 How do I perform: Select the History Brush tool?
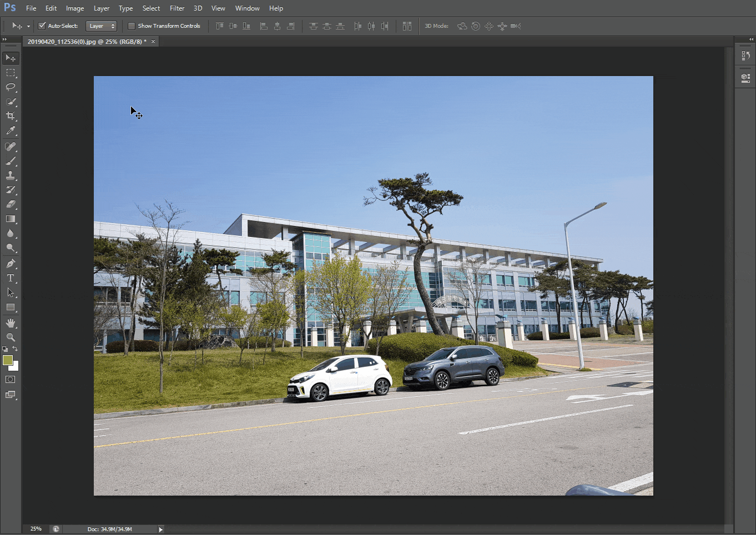tap(11, 190)
